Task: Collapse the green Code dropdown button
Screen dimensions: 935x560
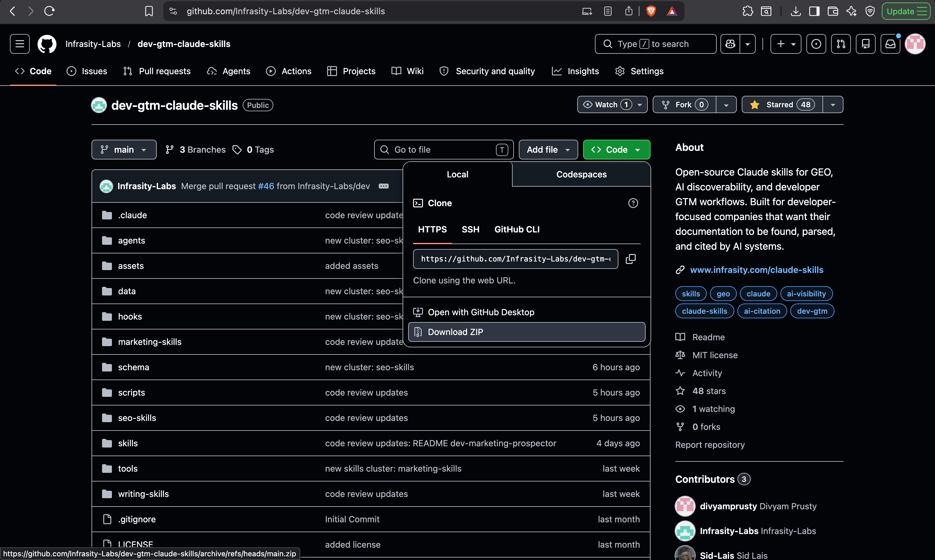Action: pyautogui.click(x=617, y=150)
